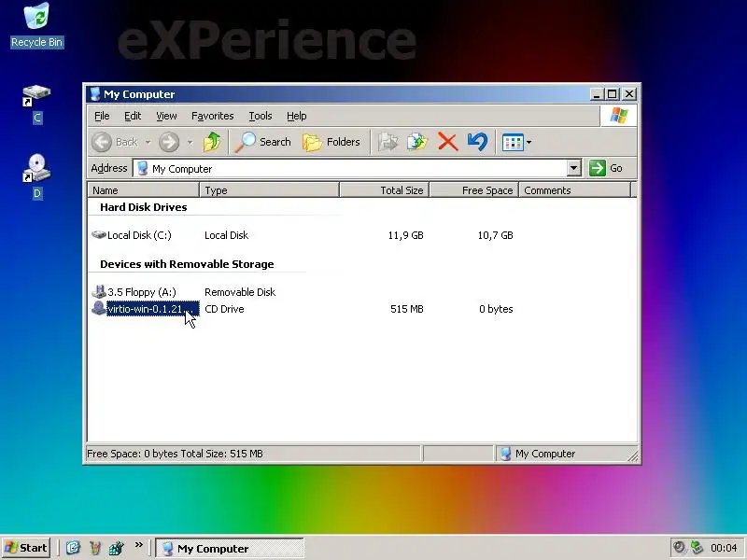Viewport: 747px width, 560px height.
Task: Sort by Free Space column header
Action: tap(474, 190)
